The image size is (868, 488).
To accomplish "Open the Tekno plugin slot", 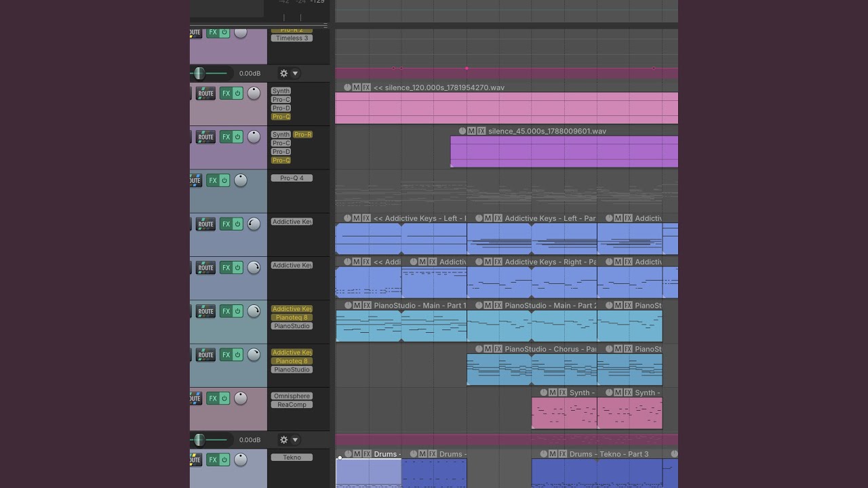I will coord(292,457).
